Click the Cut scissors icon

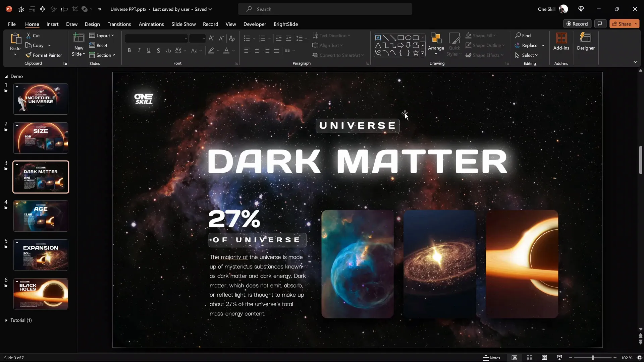(x=29, y=36)
